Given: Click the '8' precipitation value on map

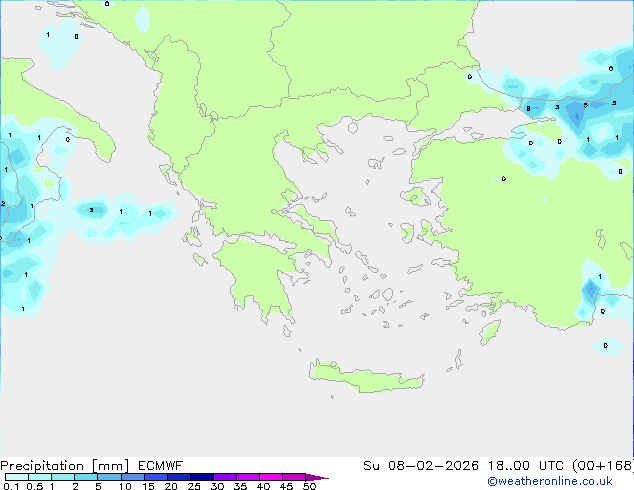Looking at the screenshot, I should point(528,109).
